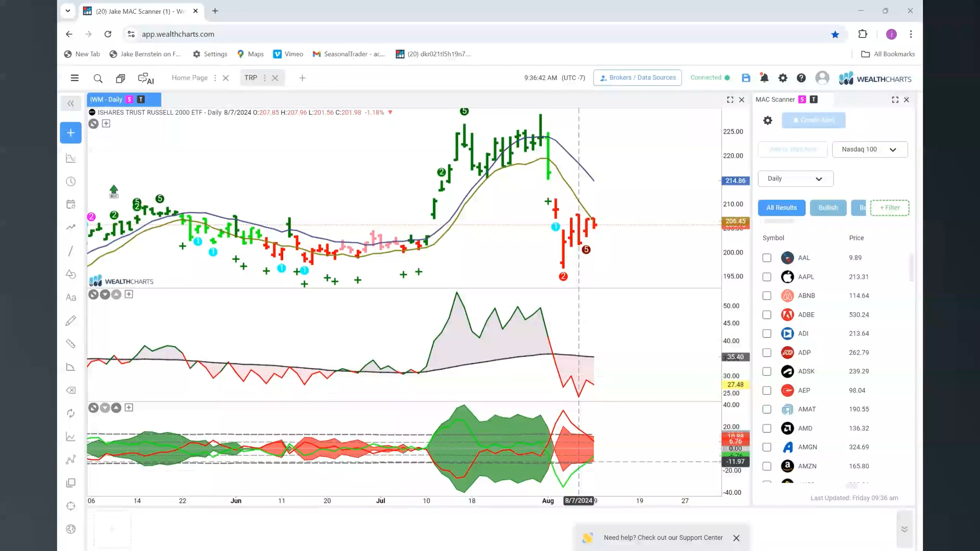Select the ruler measure tool

71,344
